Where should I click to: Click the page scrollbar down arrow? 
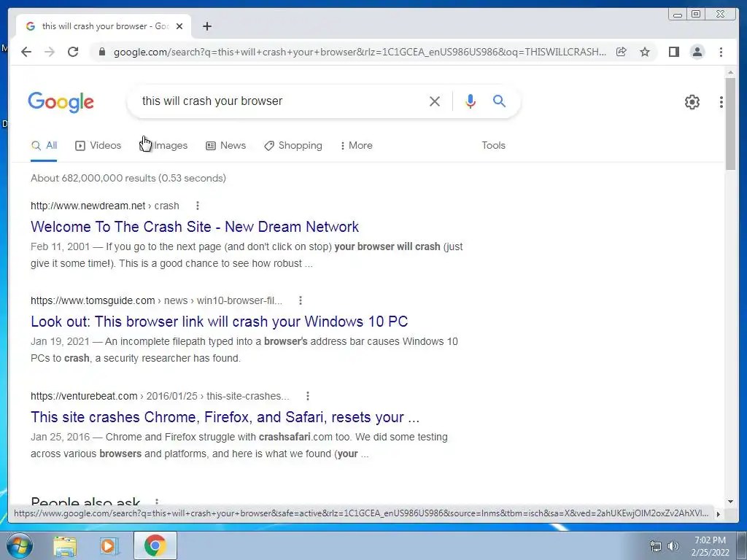pos(730,502)
